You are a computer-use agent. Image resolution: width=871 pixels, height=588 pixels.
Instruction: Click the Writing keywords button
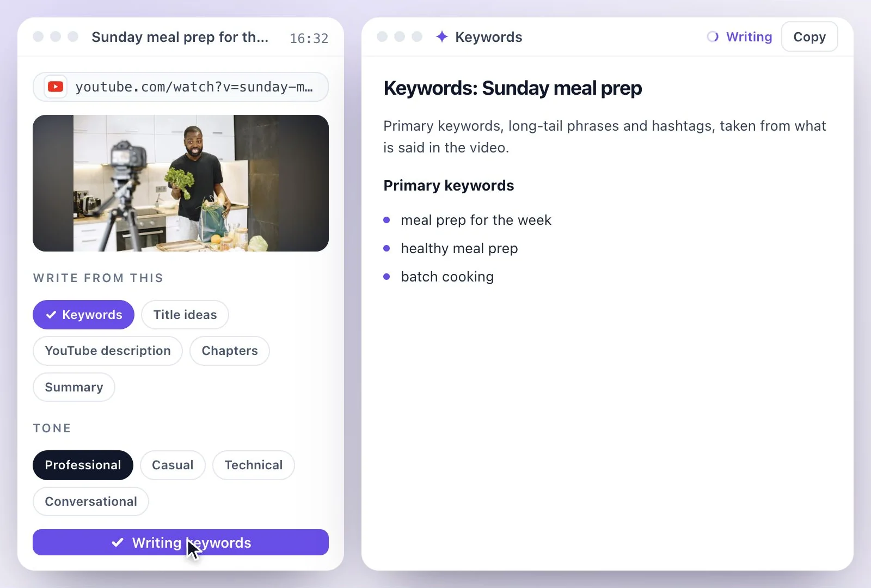pos(181,542)
